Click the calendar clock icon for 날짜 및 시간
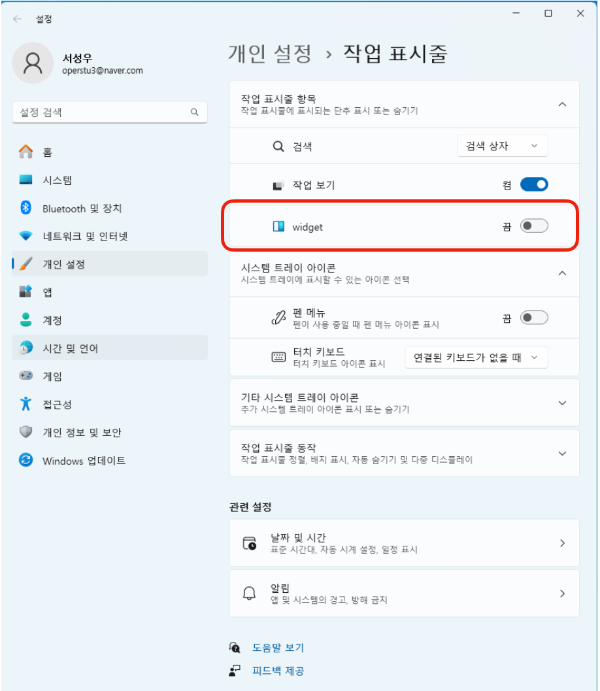 coord(249,543)
